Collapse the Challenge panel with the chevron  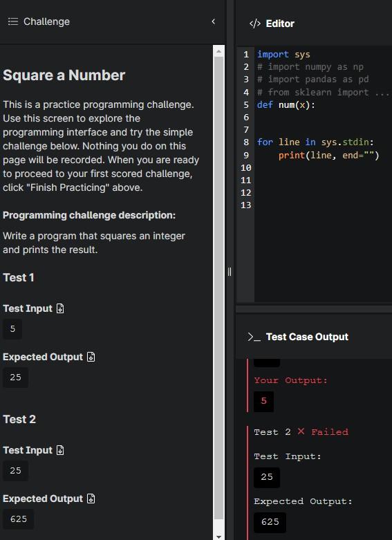tap(213, 21)
